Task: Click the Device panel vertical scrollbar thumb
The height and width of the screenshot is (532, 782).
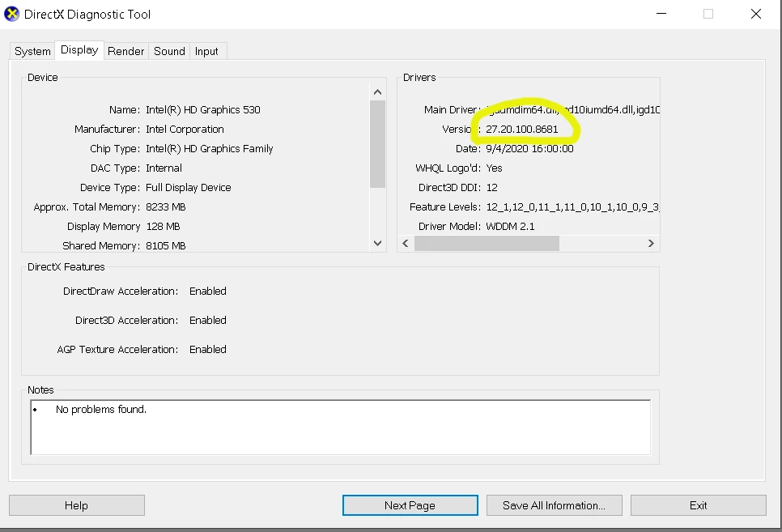Action: click(x=377, y=144)
